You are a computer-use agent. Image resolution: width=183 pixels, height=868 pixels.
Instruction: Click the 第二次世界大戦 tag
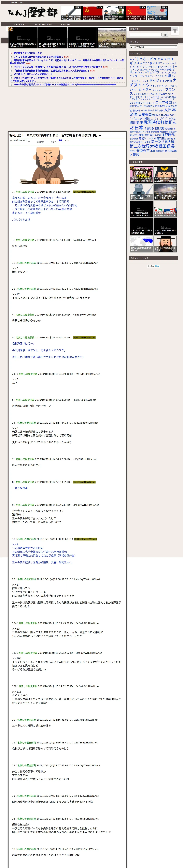(144, 146)
